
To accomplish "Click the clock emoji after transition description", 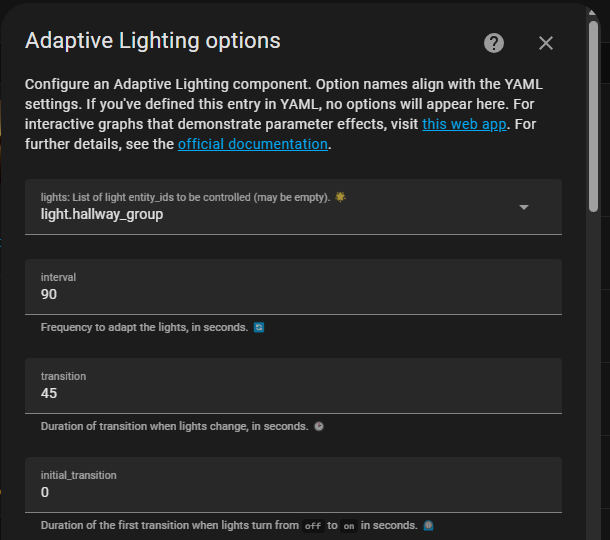I will pyautogui.click(x=319, y=426).
